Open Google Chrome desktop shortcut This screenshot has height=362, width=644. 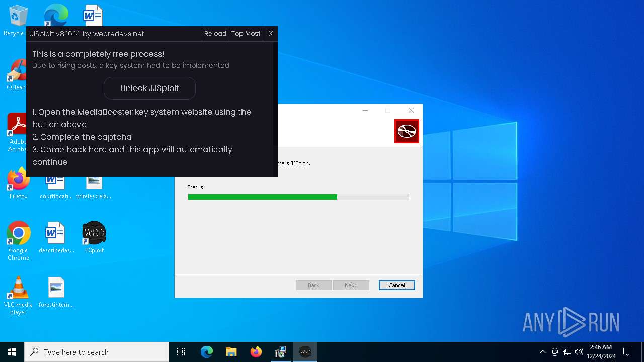coord(18,241)
